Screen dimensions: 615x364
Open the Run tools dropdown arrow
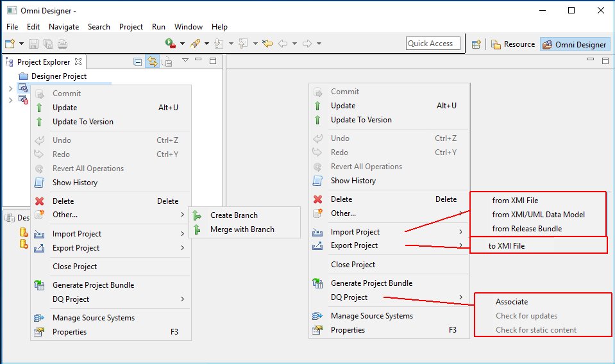click(182, 44)
